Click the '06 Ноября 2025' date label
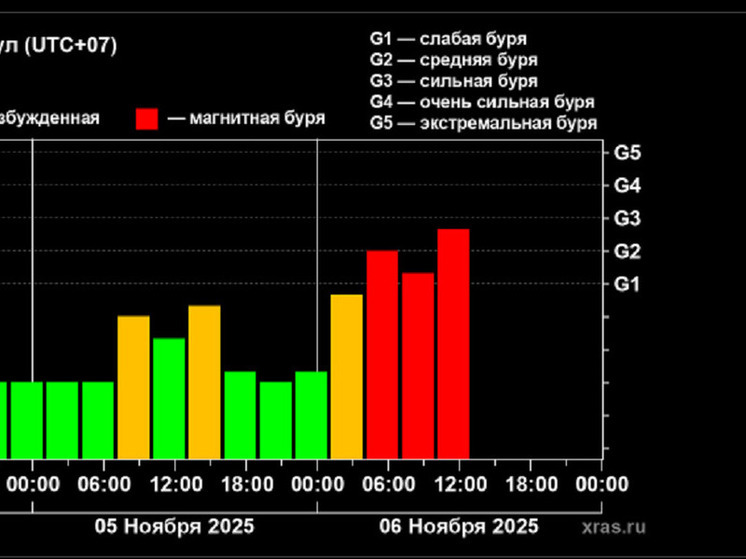This screenshot has width=746, height=559. click(459, 526)
